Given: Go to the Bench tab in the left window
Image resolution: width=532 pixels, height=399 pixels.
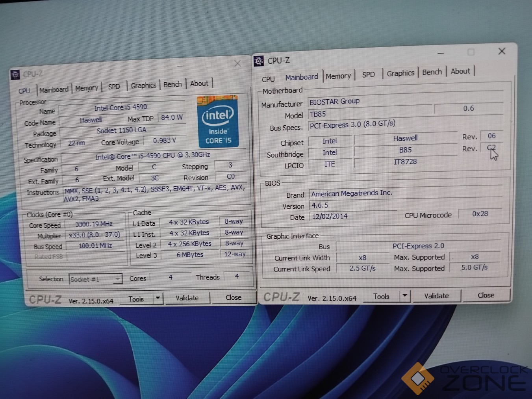Looking at the screenshot, I should coord(172,85).
